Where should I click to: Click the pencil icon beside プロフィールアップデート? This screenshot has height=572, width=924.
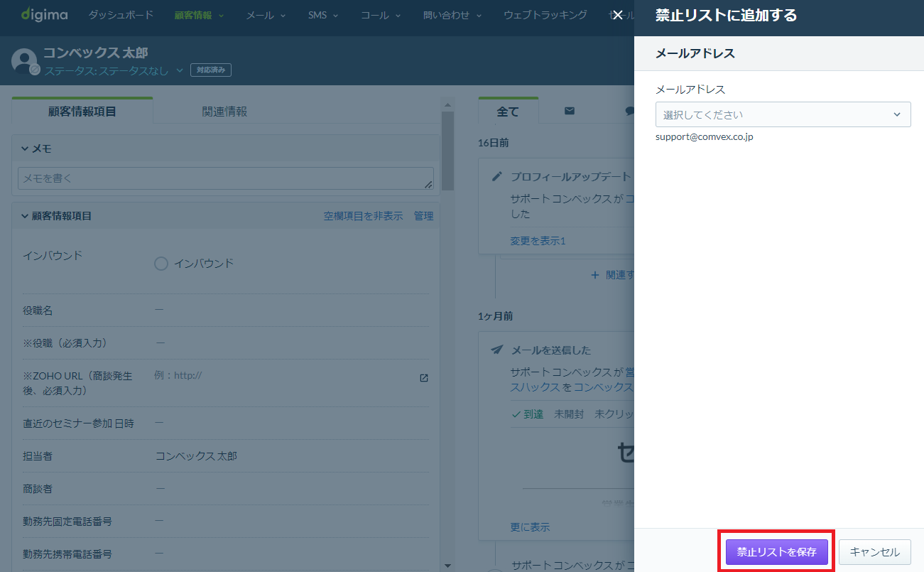[x=498, y=176]
